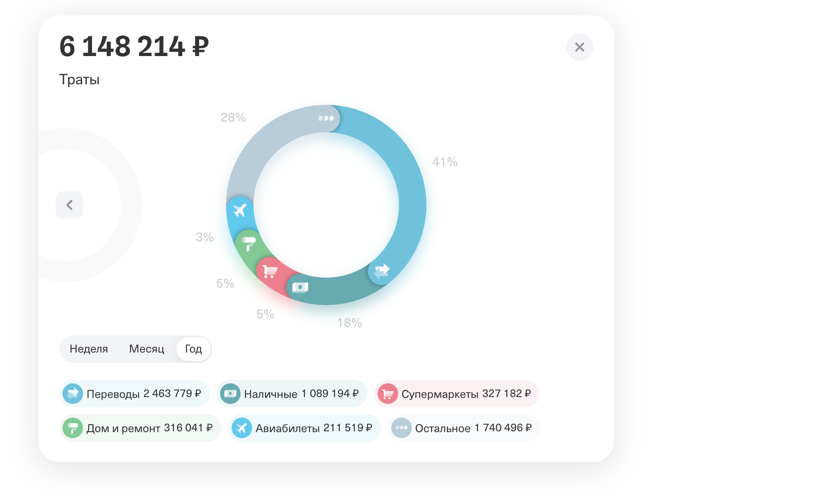Click the total amount 6 148 214 ₽
The height and width of the screenshot is (504, 828).
click(134, 47)
